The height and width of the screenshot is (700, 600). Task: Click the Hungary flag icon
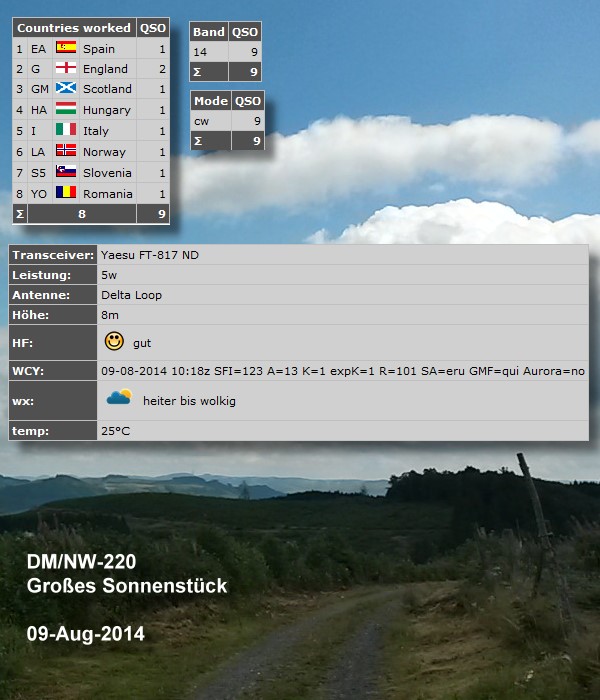pyautogui.click(x=66, y=110)
